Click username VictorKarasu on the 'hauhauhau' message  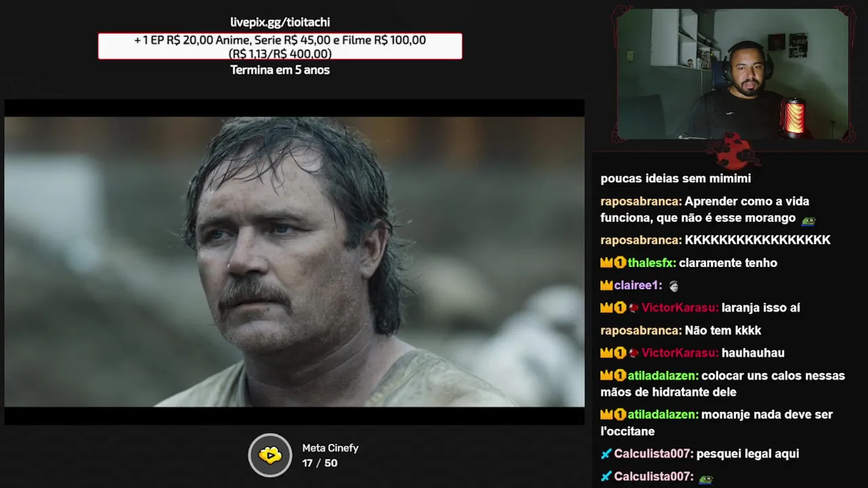(x=680, y=353)
